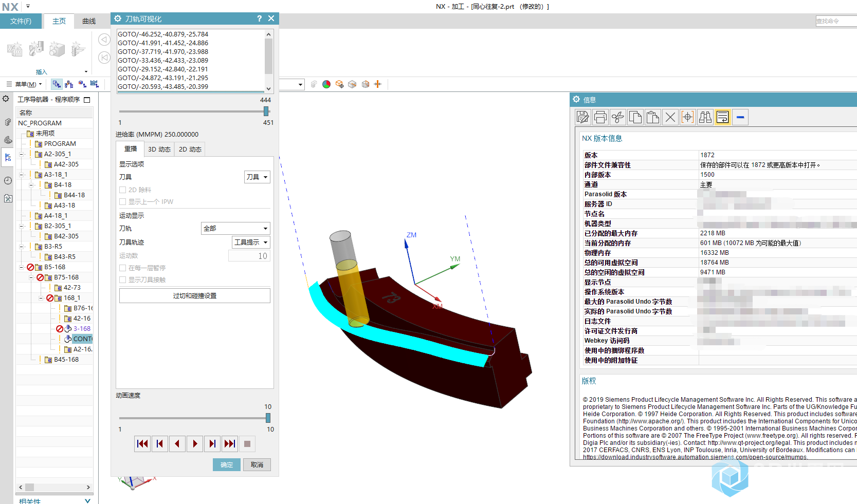Click the 过切和碰撞设置 button
Viewport: 857px width, 504px height.
(x=195, y=296)
